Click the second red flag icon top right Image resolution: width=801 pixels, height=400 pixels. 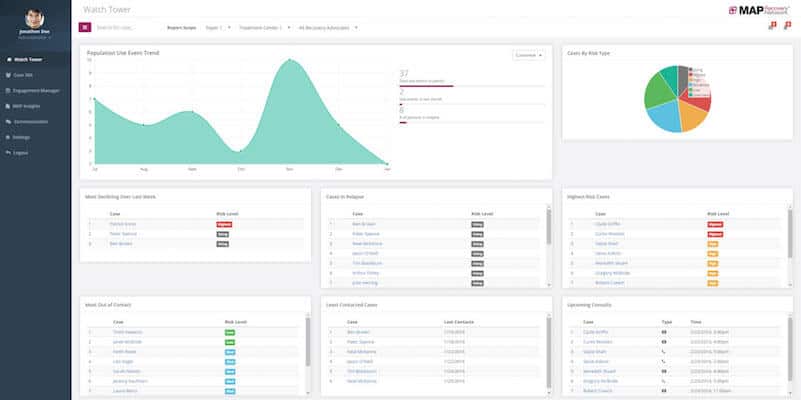tap(787, 26)
